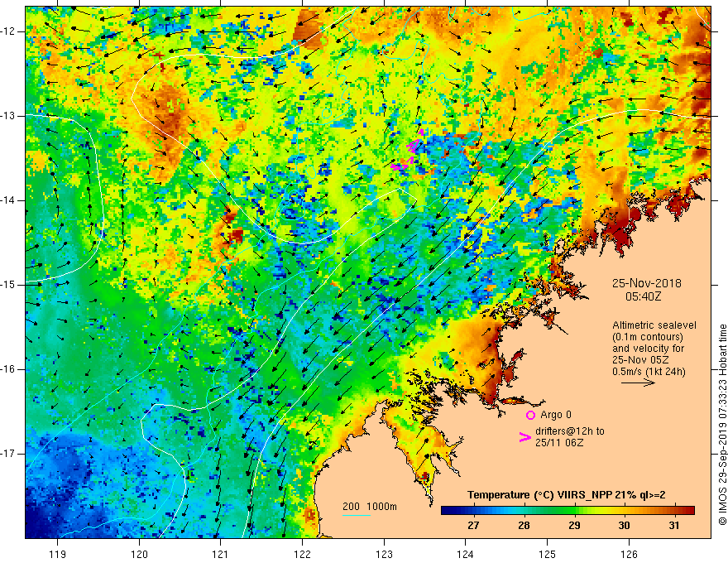The image size is (728, 563).
Task: Click the '25-Nov-2018' date text
Action: point(647,283)
